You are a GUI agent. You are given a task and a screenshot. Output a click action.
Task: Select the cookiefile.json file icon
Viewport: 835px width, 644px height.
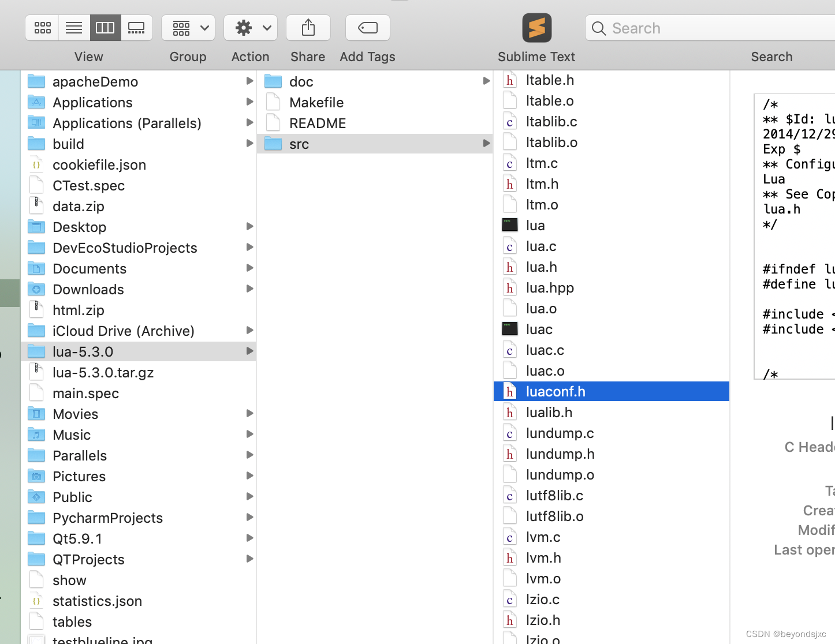36,164
